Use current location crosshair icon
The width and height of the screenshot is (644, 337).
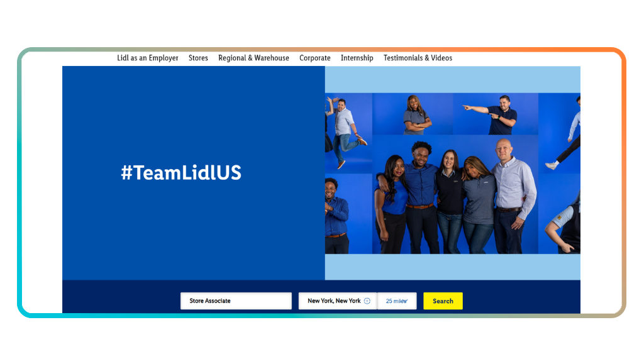pyautogui.click(x=367, y=301)
